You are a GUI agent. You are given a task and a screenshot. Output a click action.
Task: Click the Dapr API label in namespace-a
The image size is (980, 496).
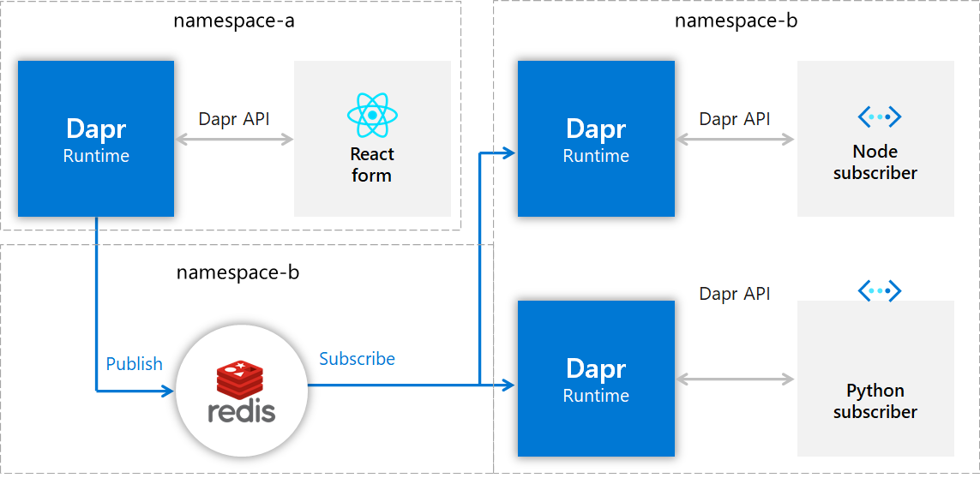(x=234, y=119)
